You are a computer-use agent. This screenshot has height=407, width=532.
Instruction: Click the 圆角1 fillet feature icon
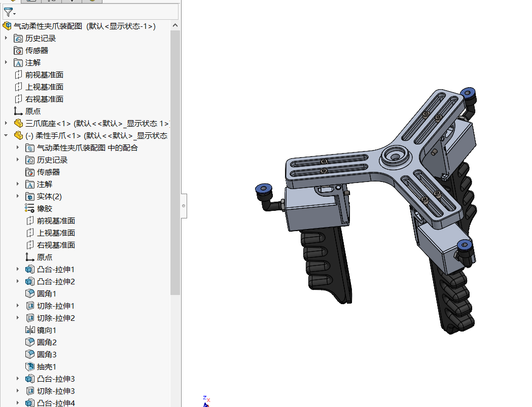pos(30,293)
